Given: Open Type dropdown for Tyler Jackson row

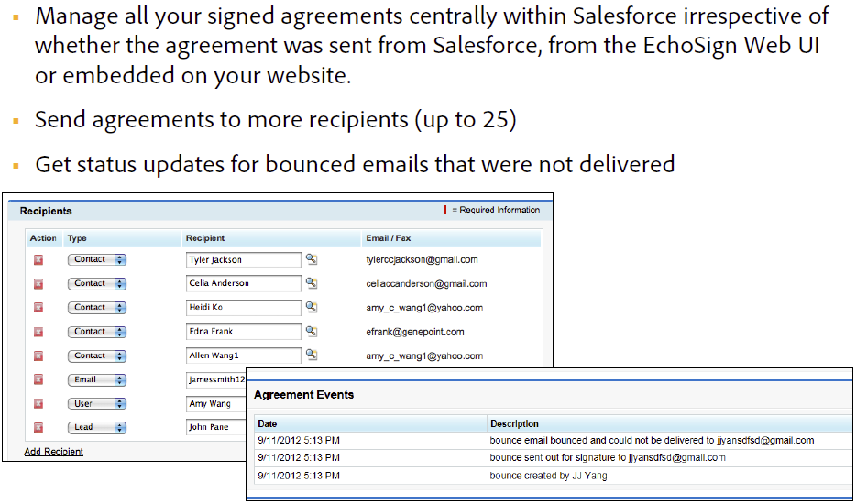Looking at the screenshot, I should [x=96, y=259].
